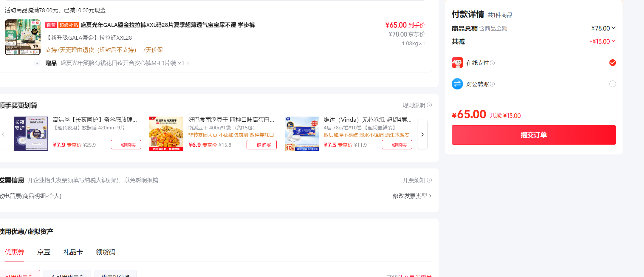644x277 pixels.
Task: Click the large ¥65.00 payable total
Action: click(x=469, y=114)
